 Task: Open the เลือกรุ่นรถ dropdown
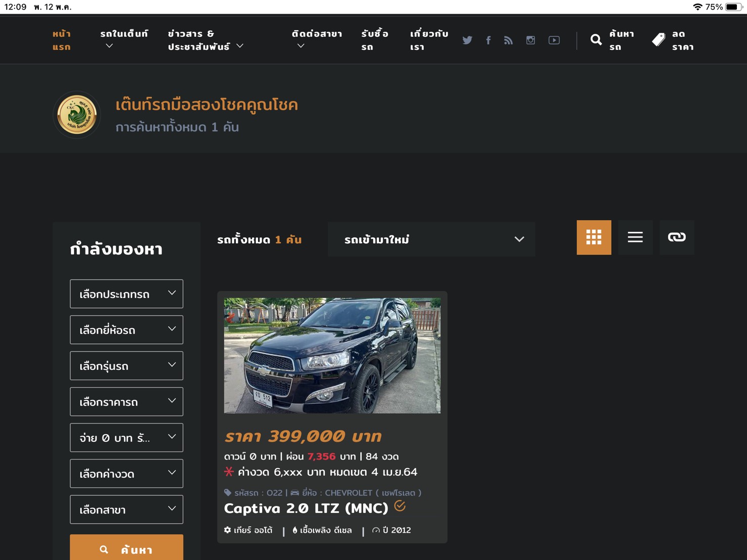tap(126, 366)
